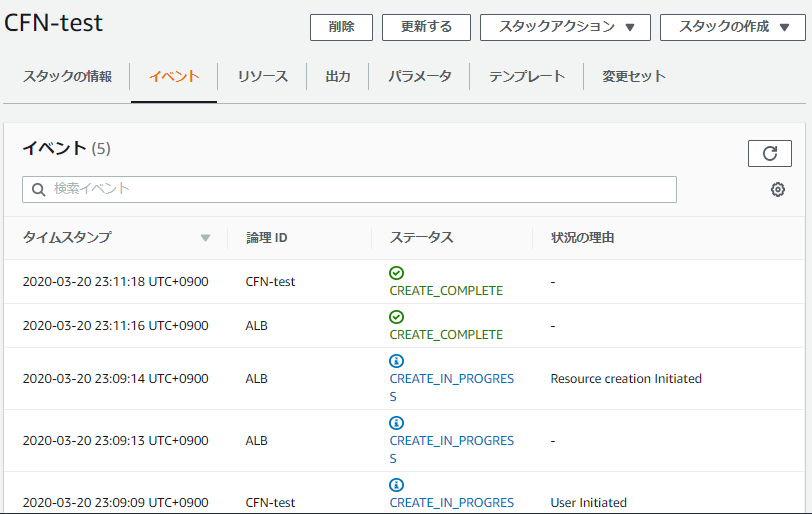Click the 削除 button

[341, 27]
